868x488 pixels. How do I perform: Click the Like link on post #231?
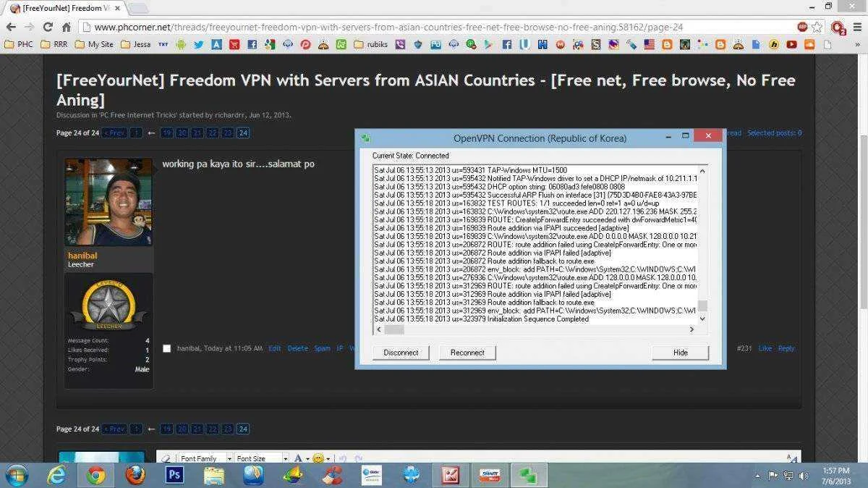[x=765, y=348]
